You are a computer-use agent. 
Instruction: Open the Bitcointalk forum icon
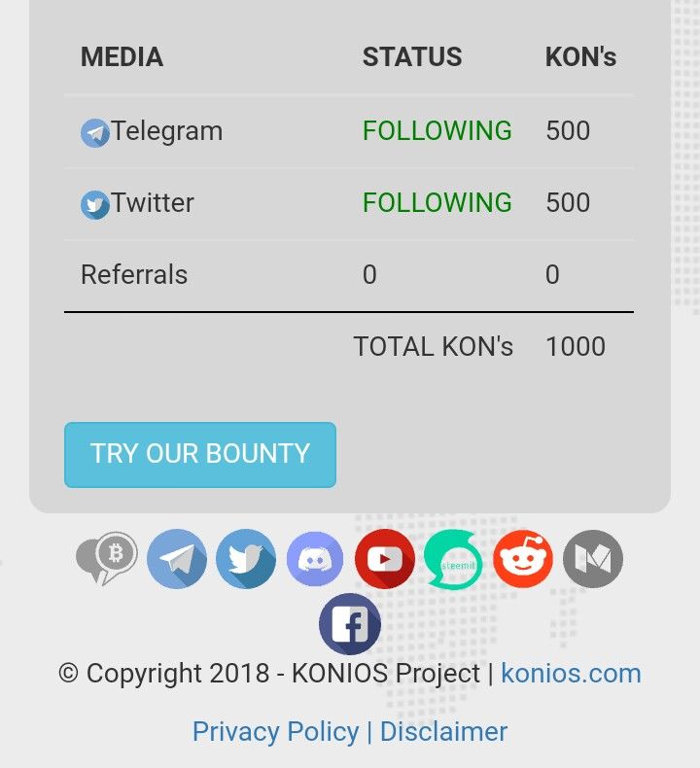coord(107,559)
